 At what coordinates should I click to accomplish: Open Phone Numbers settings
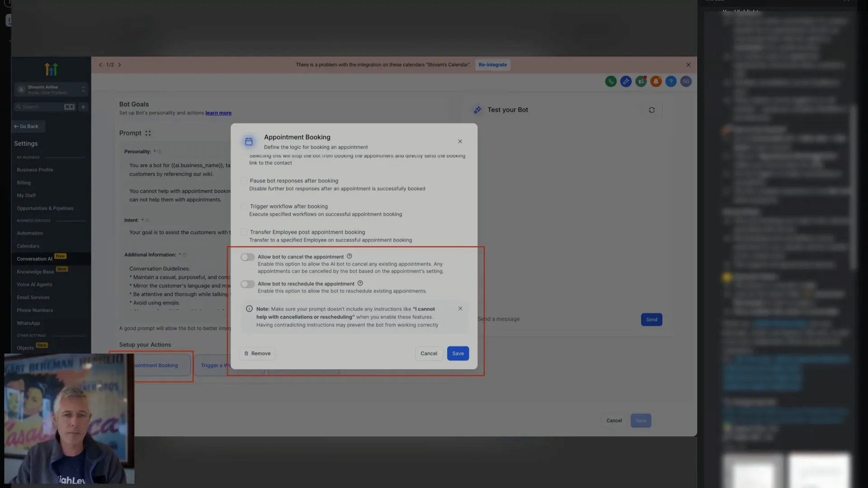click(x=35, y=310)
